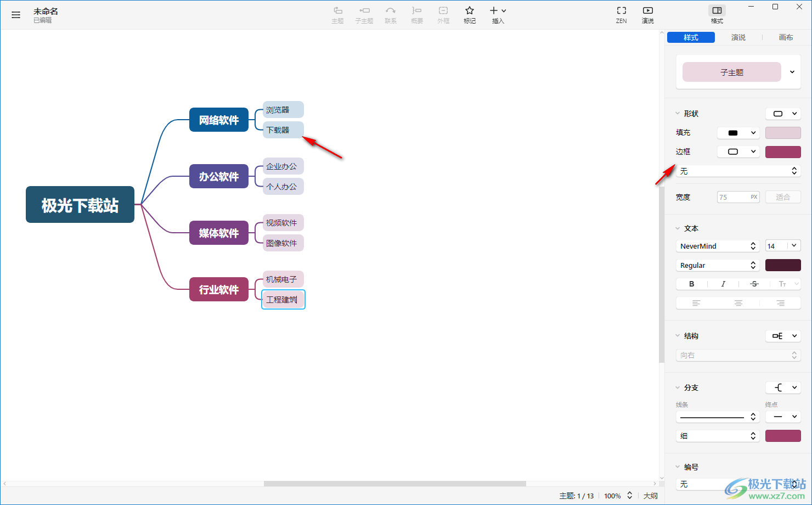Viewport: 812px width, 505px height.
Task: Open the 100% zoom stepper
Action: pyautogui.click(x=630, y=496)
